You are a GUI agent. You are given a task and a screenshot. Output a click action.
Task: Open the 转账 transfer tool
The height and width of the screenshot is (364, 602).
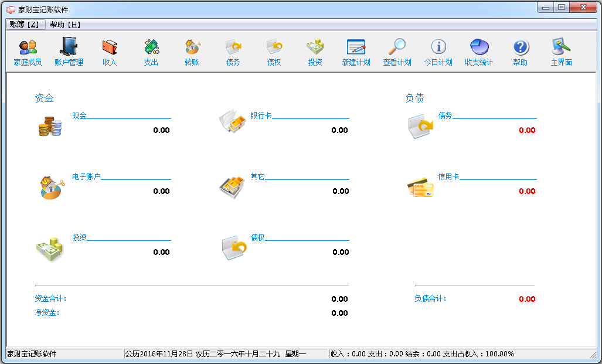click(x=192, y=52)
